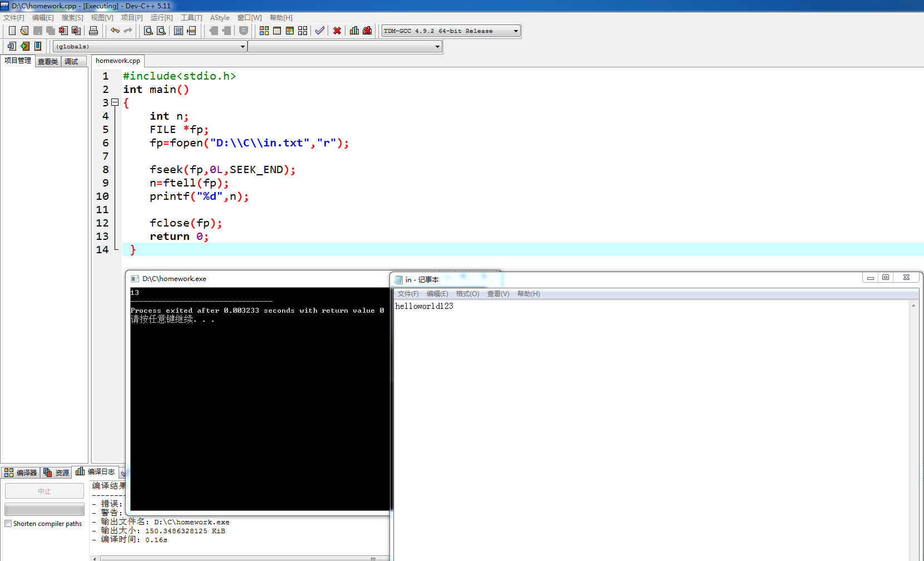Click the toggle bookmark icon in second toolbar row
Image resolution: width=924 pixels, height=561 pixels.
(x=38, y=46)
